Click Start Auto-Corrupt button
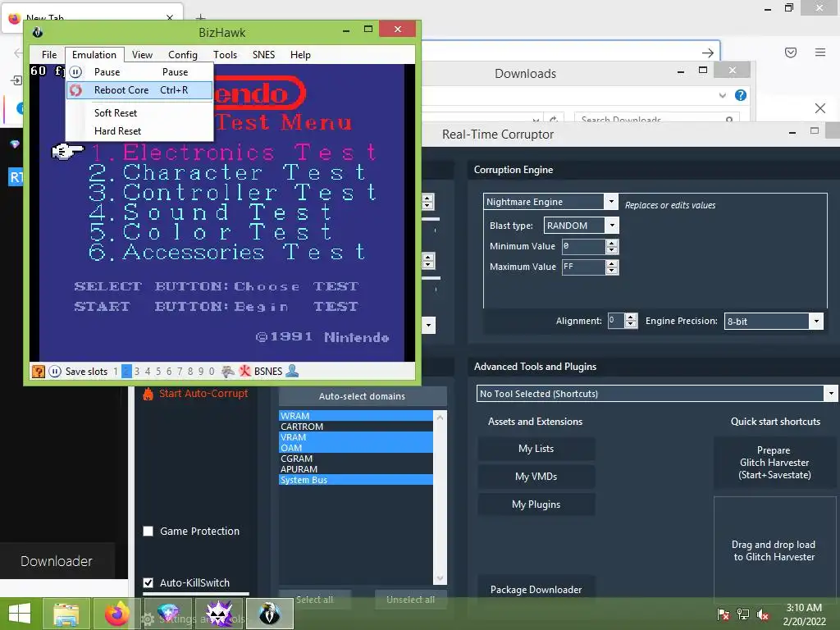This screenshot has height=630, width=840. click(195, 394)
